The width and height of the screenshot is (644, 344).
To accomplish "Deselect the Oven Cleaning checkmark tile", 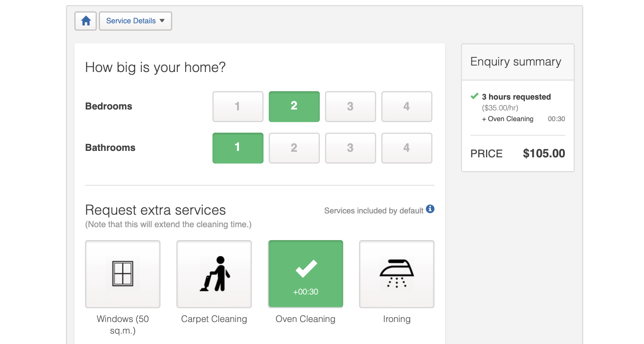I will point(306,274).
